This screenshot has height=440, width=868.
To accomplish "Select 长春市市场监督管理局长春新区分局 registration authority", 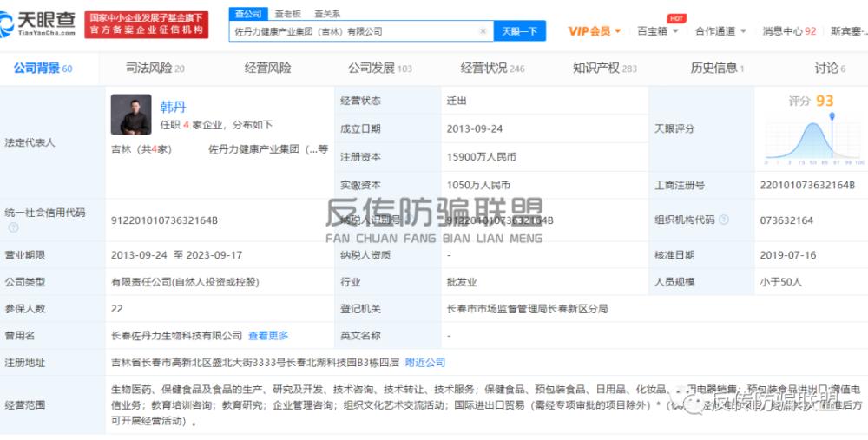I will (x=527, y=309).
